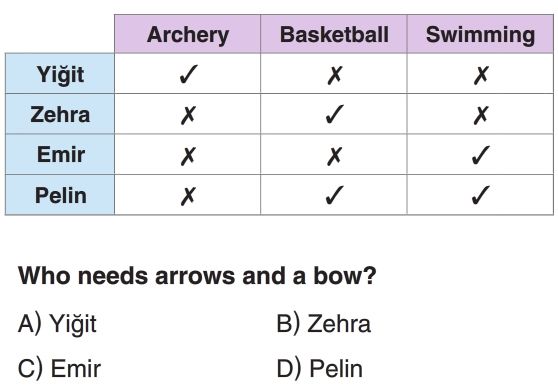This screenshot has height=390, width=558.
Task: Click the question text about arrows and bow
Action: click(x=197, y=276)
